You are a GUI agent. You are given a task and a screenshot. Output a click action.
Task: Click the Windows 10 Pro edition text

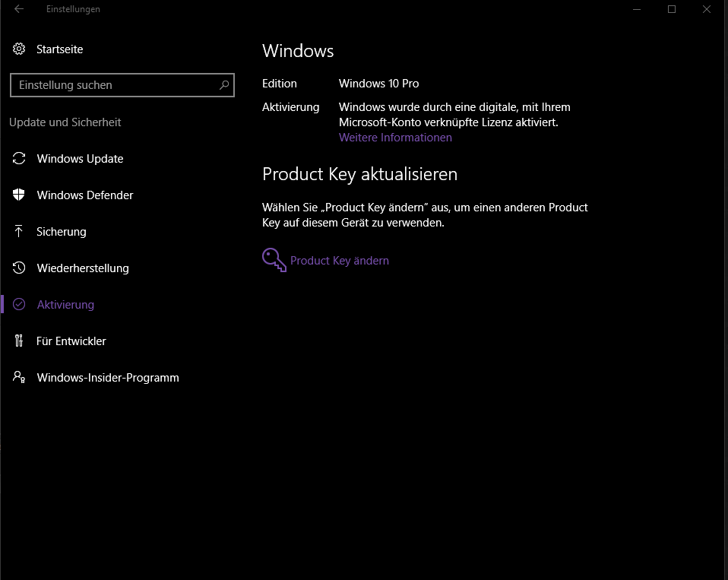379,84
